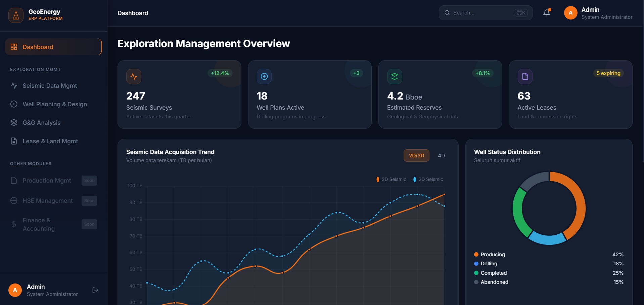Click the Seismic Data Acquisition Trend title
Screen dimensions: 644x305
coord(170,152)
